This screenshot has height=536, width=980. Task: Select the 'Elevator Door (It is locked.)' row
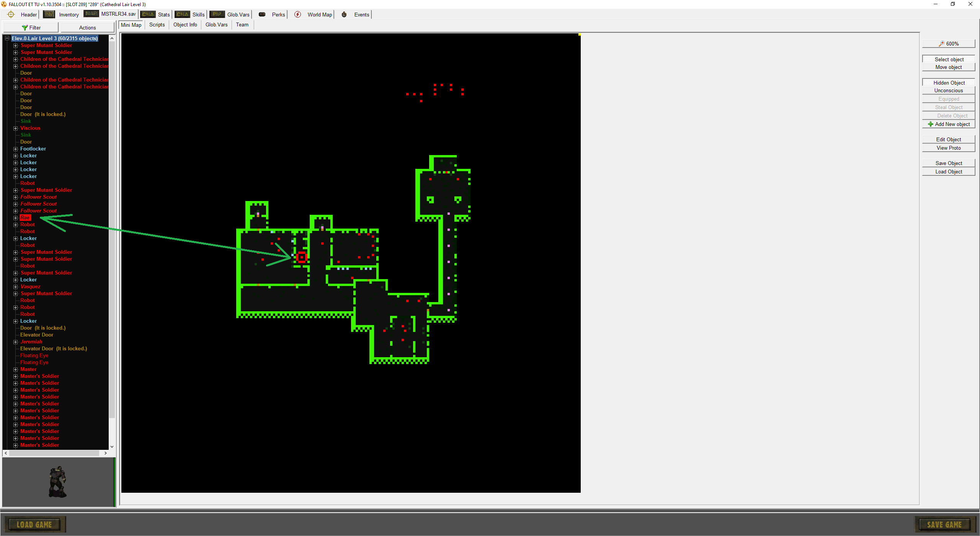point(54,349)
